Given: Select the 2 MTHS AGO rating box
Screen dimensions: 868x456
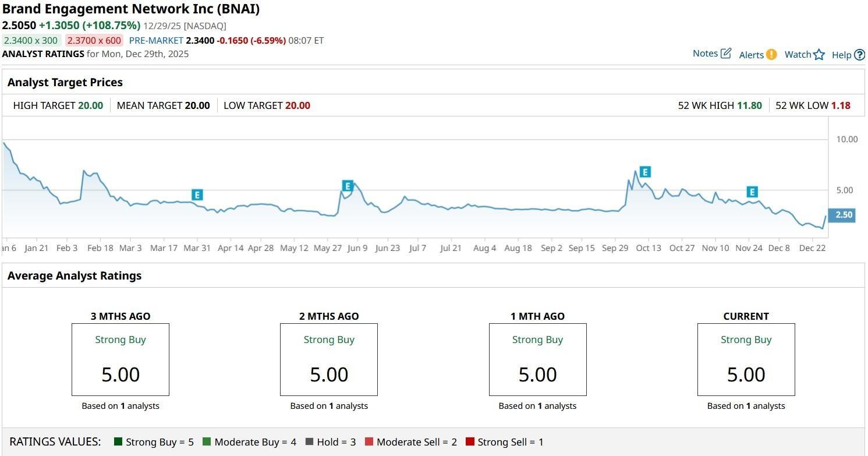Looking at the screenshot, I should tap(329, 360).
